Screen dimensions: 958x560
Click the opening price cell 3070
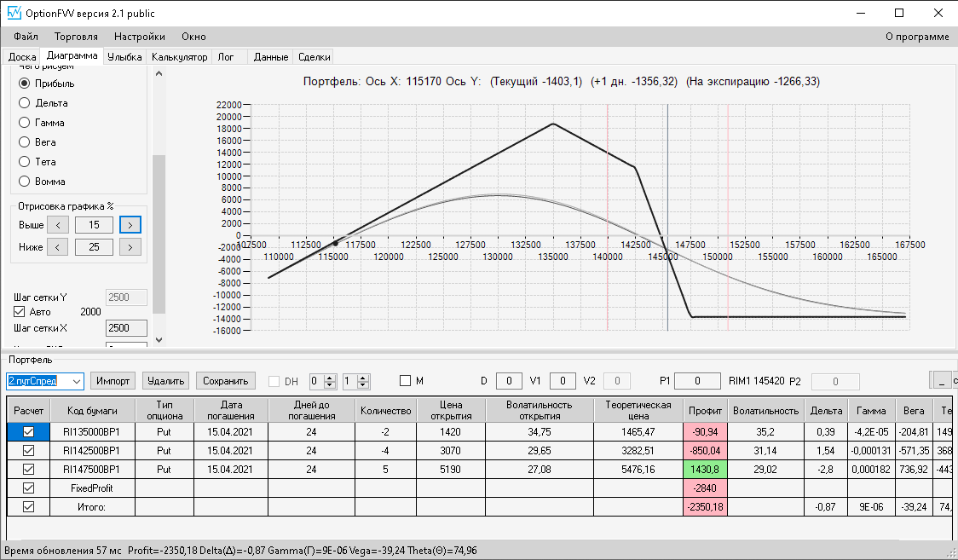451,451
